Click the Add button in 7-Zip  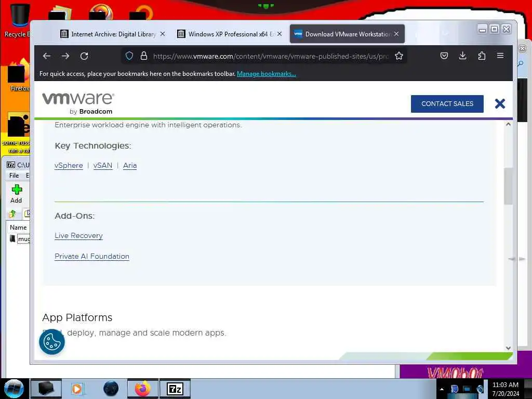click(x=16, y=194)
